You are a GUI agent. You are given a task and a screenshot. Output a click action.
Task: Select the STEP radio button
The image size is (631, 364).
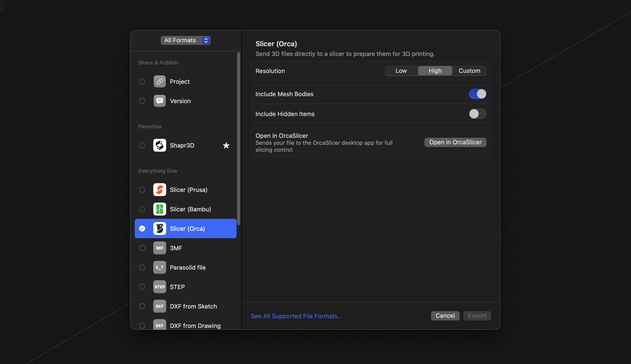[x=142, y=287]
